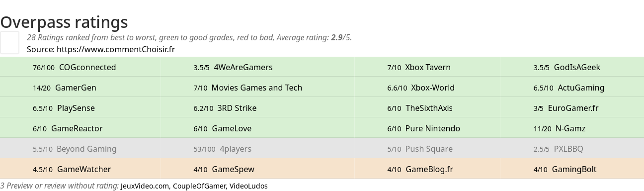This screenshot has width=644, height=191.
Task: Open the PlaySense review entry
Action: tap(64, 108)
